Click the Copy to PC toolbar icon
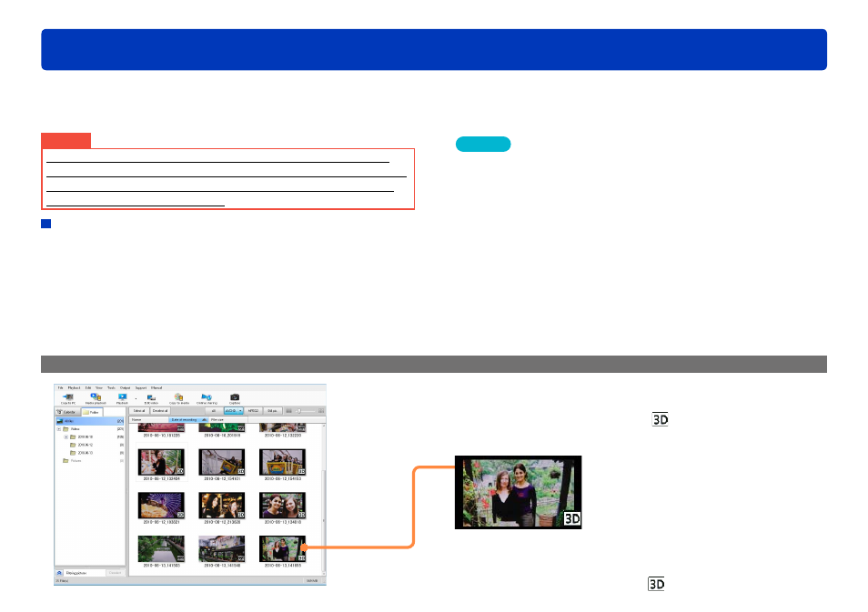 click(68, 397)
